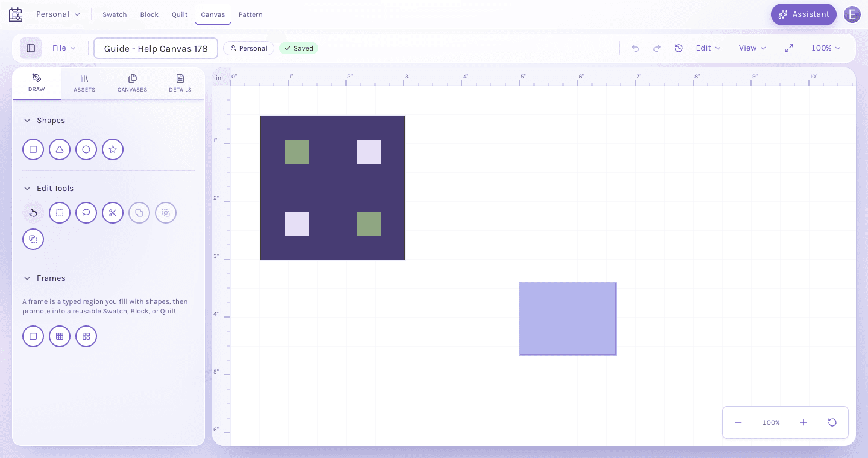Click the faded dashed-square-with-inner-square edit tool
This screenshot has width=868, height=458.
click(x=166, y=213)
